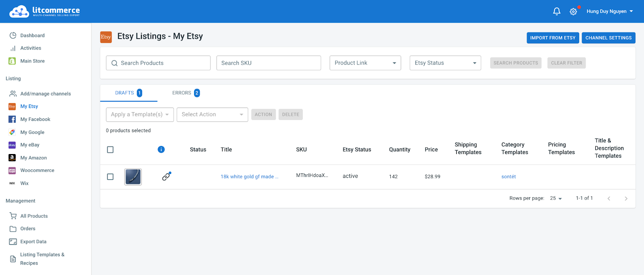Screen dimensions: 644x275
Task: Change rows per page from 25
Action: (556, 198)
